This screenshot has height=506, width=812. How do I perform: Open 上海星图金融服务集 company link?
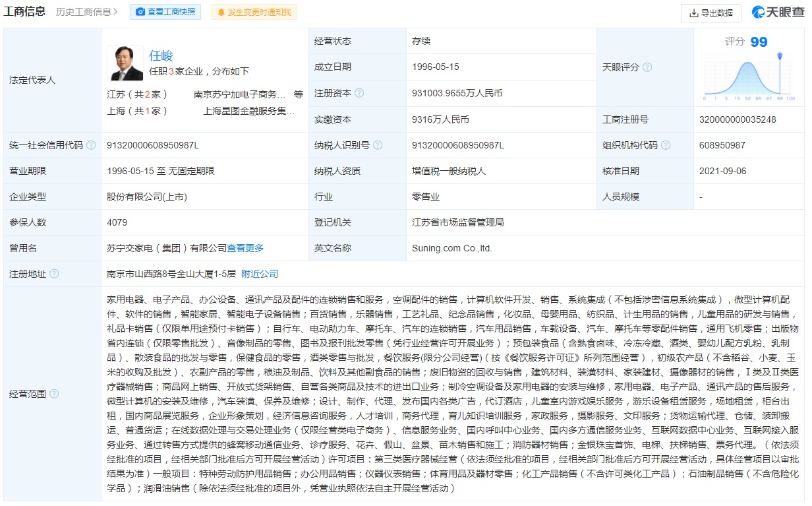[x=249, y=111]
